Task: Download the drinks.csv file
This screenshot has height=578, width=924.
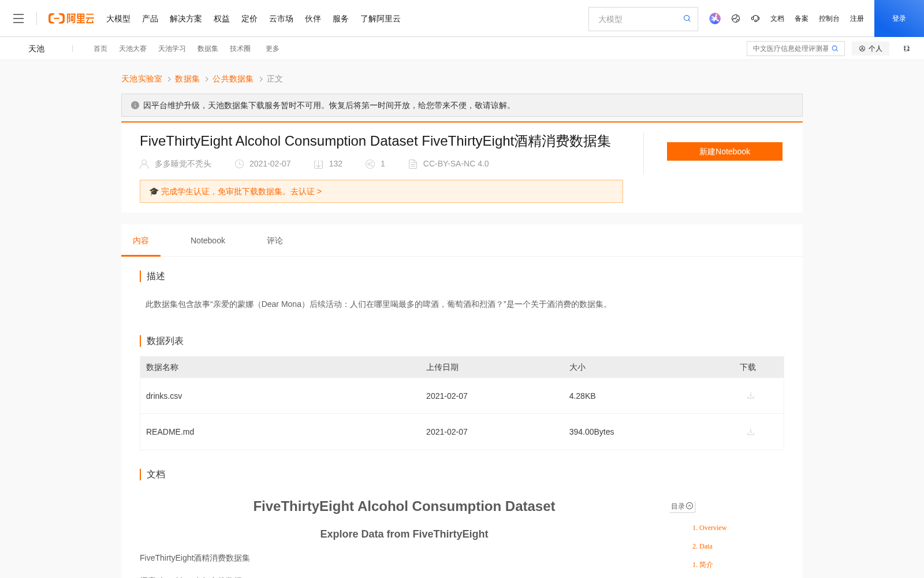Action: click(751, 395)
